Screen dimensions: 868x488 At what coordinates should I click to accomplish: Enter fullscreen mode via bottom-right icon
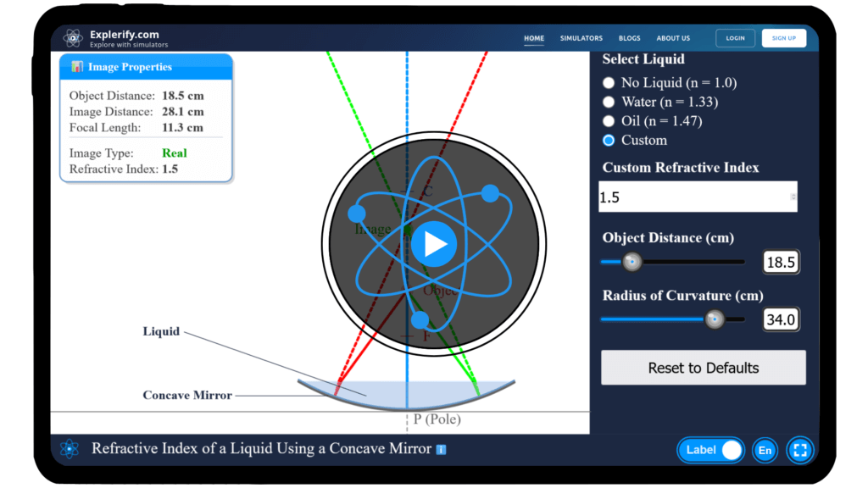pyautogui.click(x=799, y=450)
